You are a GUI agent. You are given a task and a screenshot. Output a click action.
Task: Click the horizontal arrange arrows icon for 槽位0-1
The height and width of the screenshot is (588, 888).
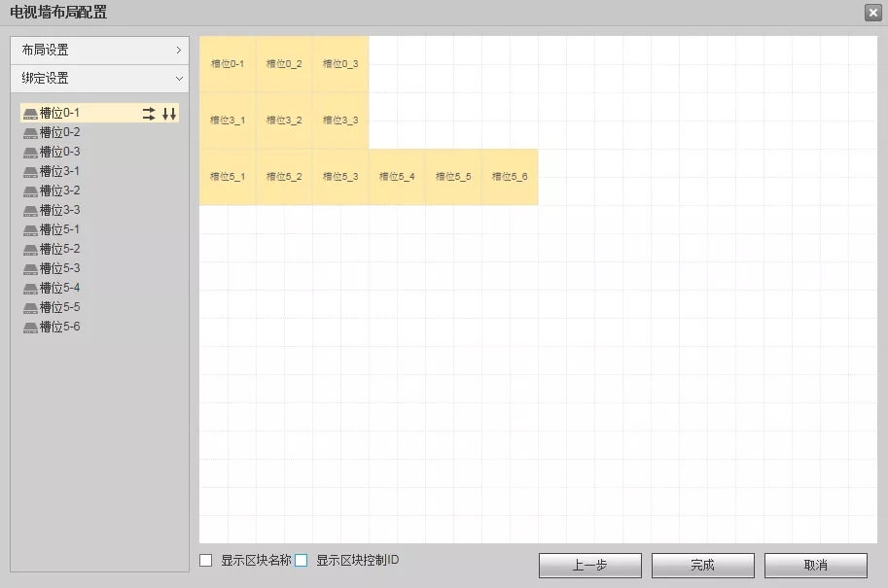tap(149, 114)
